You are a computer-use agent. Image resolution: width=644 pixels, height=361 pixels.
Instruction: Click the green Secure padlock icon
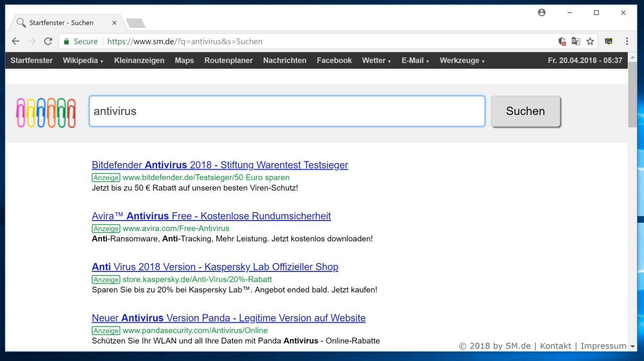pyautogui.click(x=66, y=41)
